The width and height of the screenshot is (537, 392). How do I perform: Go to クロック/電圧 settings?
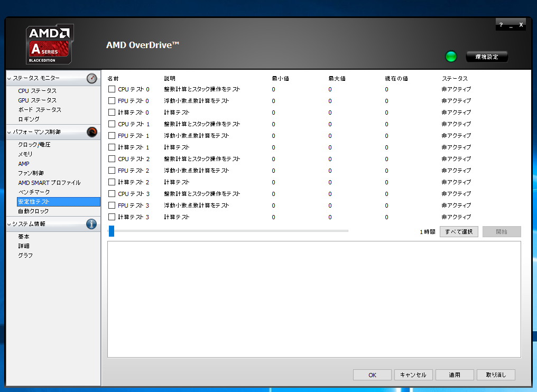(x=34, y=144)
